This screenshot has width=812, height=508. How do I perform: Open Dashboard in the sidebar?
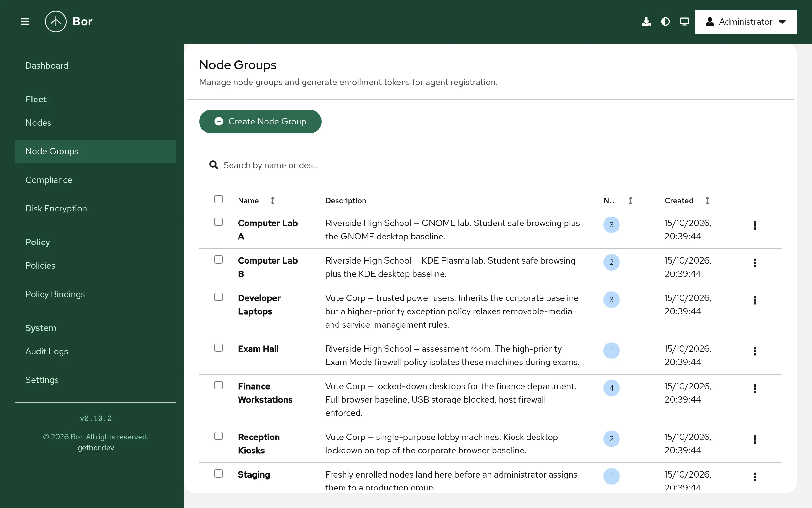pos(95,65)
